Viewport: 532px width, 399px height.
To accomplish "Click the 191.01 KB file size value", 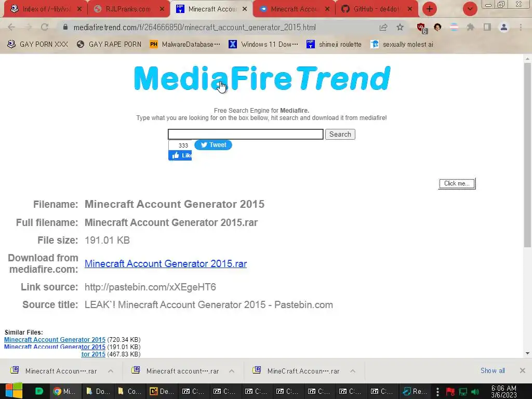I will click(107, 240).
